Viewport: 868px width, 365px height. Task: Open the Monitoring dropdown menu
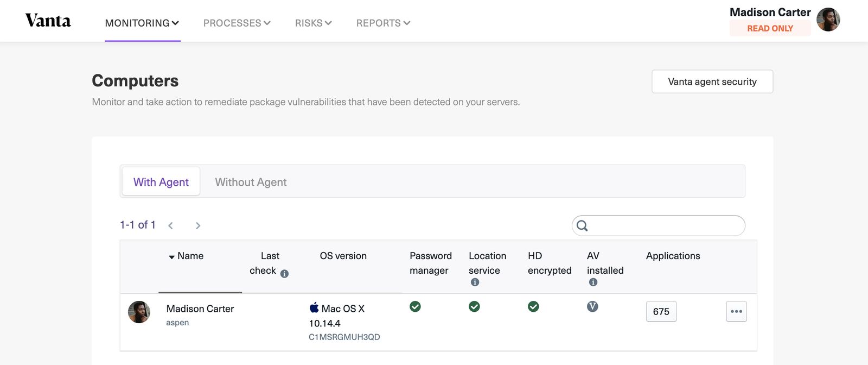tap(142, 23)
